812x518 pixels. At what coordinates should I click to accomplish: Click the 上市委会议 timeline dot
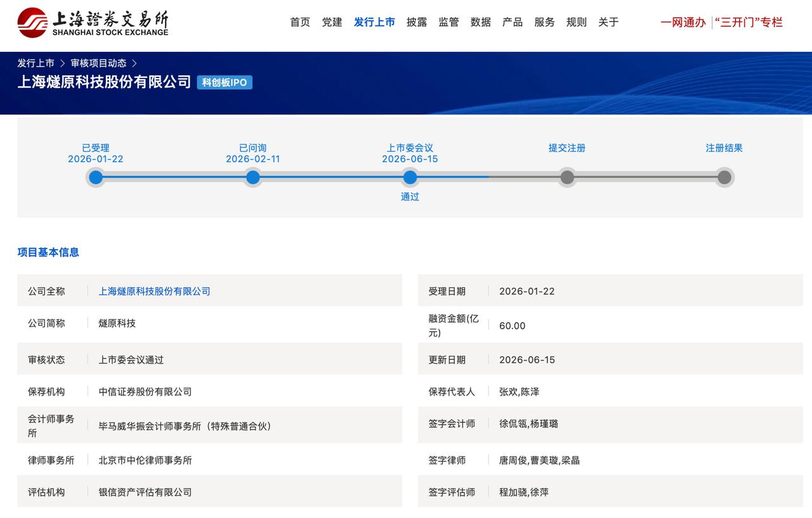[410, 178]
